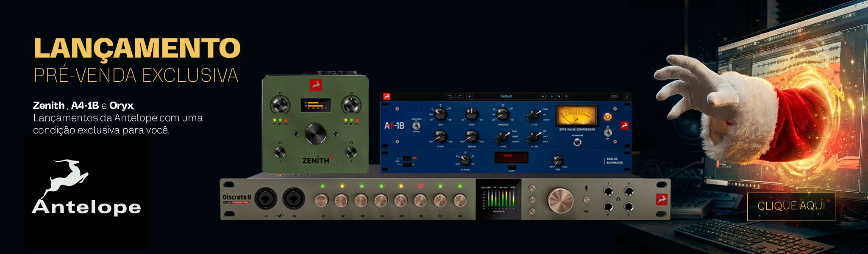Toggle the Compress/Bypass switch on A4-1B

coord(417,126)
